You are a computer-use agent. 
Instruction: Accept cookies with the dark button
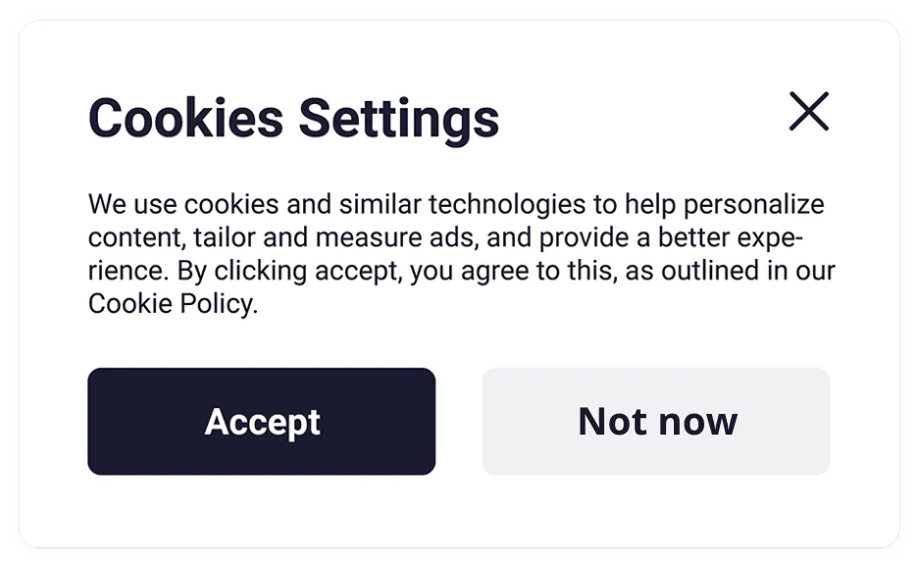tap(262, 422)
